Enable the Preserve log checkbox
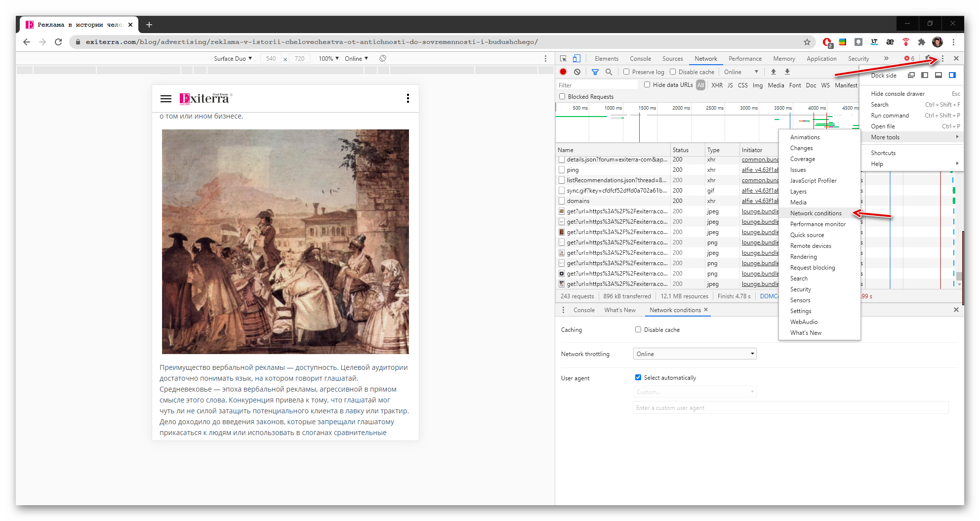Image resolution: width=980 pixels, height=521 pixels. point(626,72)
